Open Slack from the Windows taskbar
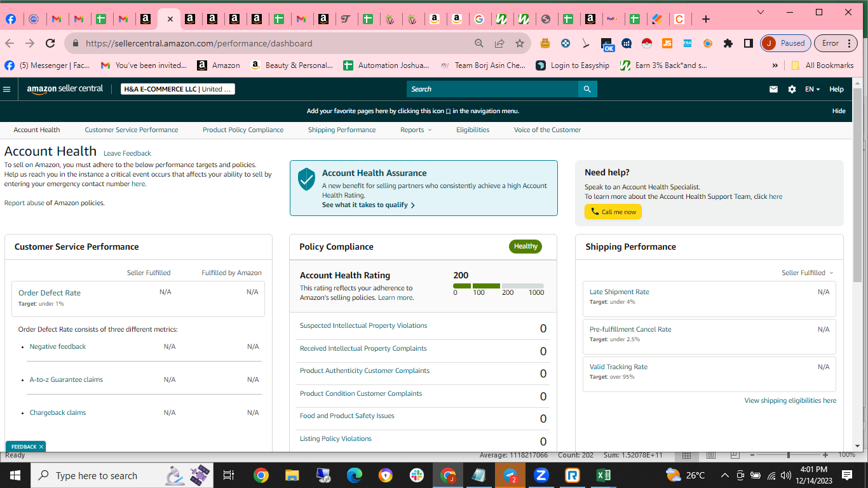 coord(417,475)
